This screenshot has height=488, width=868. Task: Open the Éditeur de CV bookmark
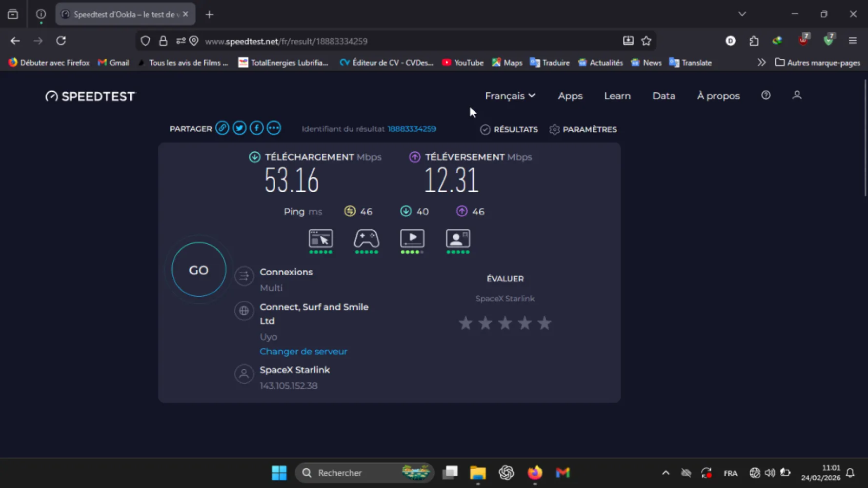(x=386, y=62)
